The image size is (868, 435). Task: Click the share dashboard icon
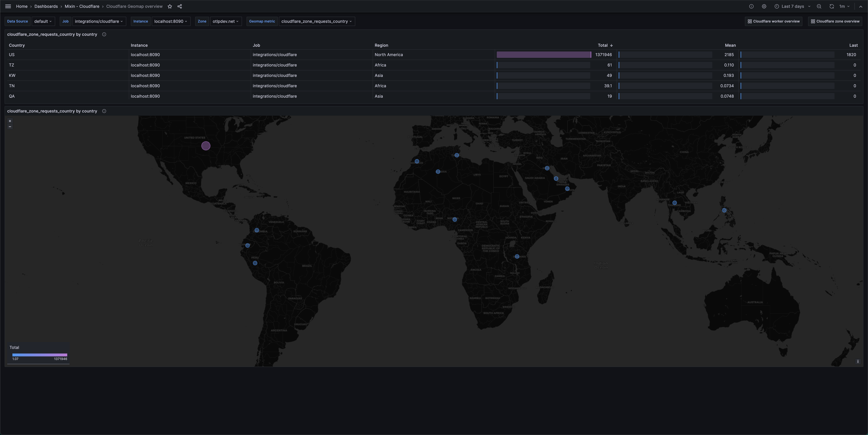pos(180,6)
